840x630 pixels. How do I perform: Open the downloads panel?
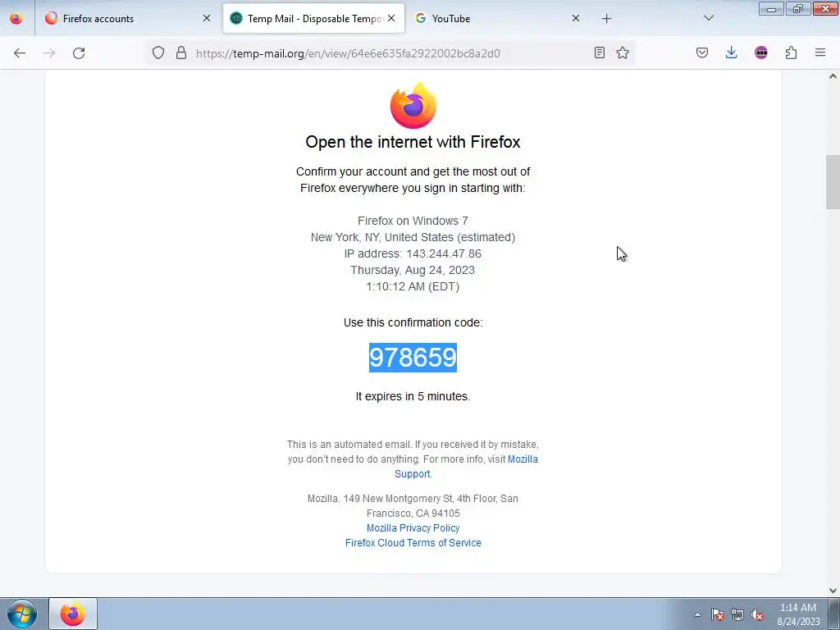click(x=731, y=52)
